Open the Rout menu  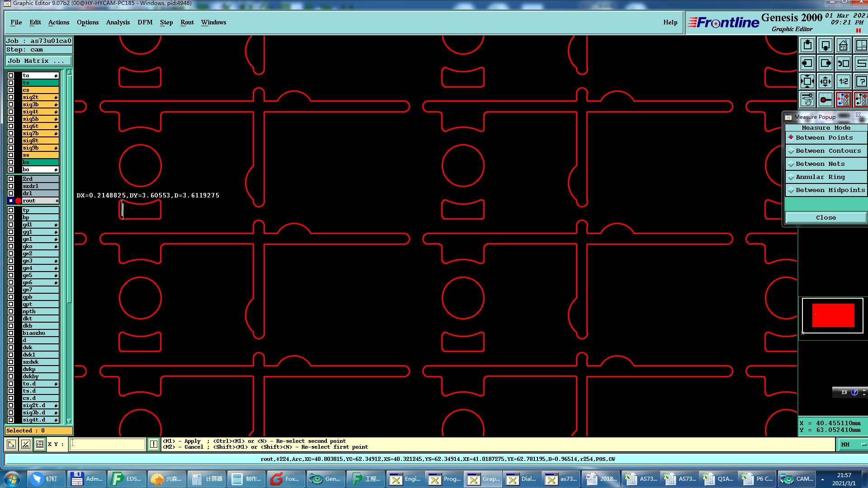(187, 23)
